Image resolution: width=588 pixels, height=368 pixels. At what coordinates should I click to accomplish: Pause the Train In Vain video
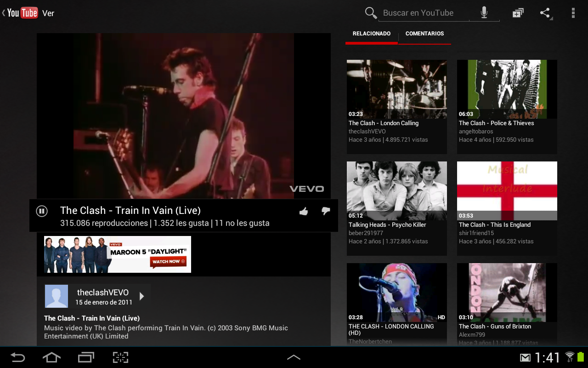42,211
